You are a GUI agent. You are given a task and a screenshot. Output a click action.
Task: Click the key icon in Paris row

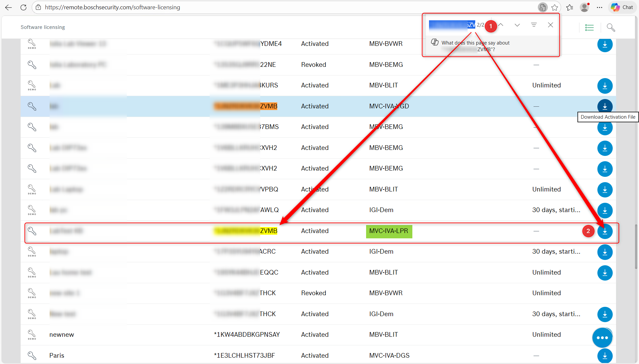click(x=32, y=355)
